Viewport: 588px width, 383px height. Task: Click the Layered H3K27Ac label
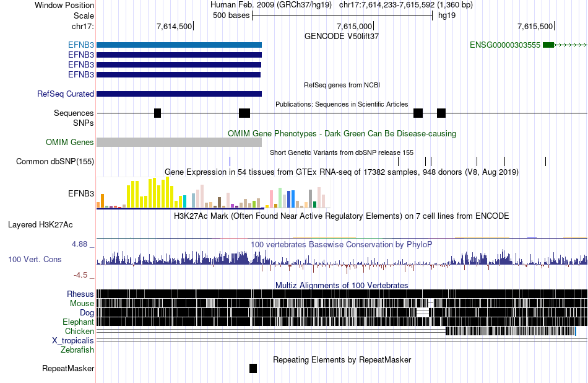coord(40,225)
